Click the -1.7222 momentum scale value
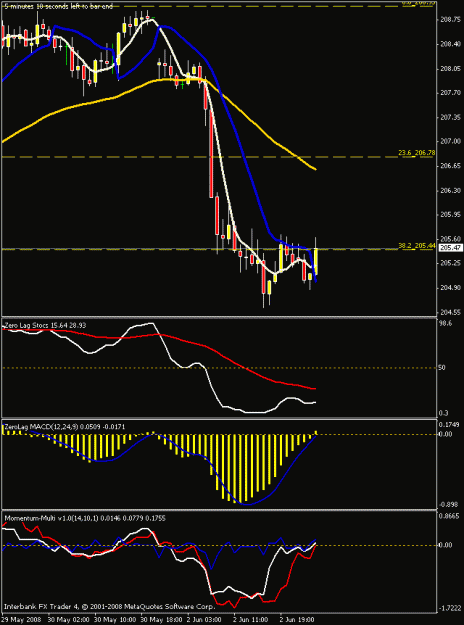The width and height of the screenshot is (464, 625). coord(450,606)
